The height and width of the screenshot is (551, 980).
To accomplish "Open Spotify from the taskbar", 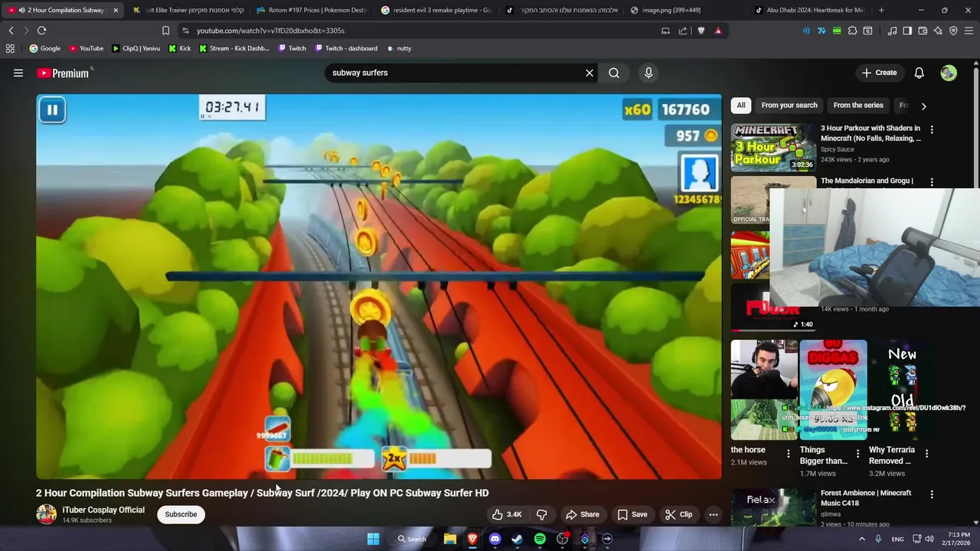I will pyautogui.click(x=540, y=539).
